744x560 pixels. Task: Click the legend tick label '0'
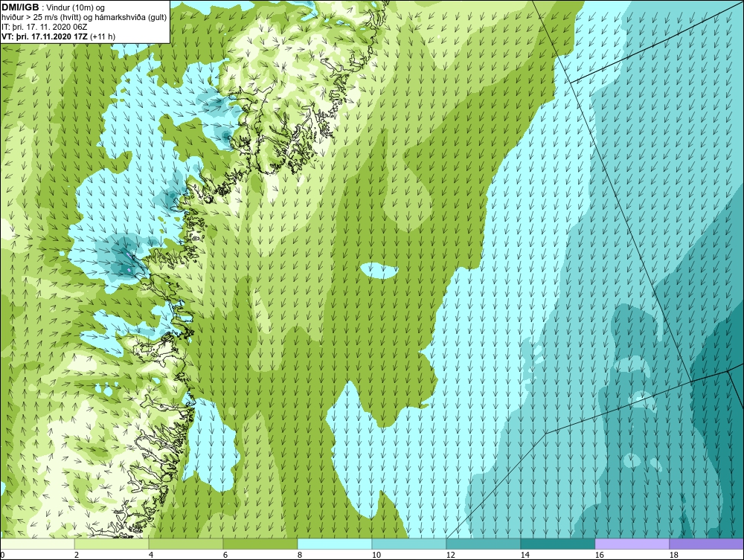pos(2,555)
